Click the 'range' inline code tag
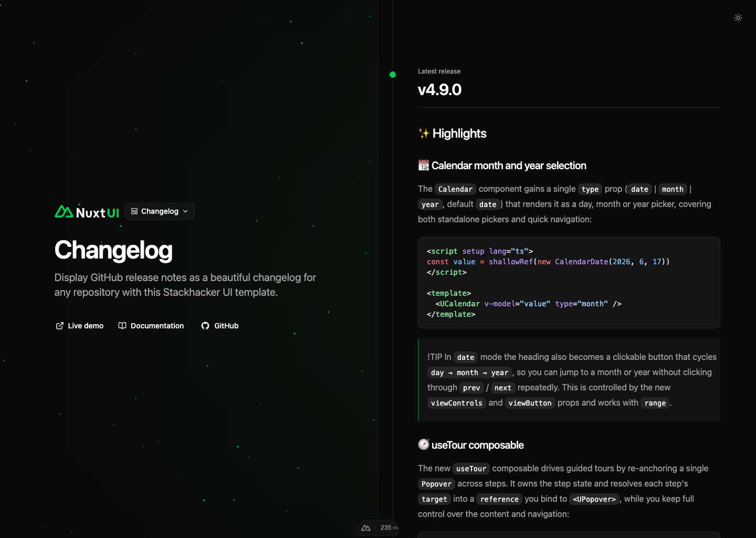 tap(655, 403)
